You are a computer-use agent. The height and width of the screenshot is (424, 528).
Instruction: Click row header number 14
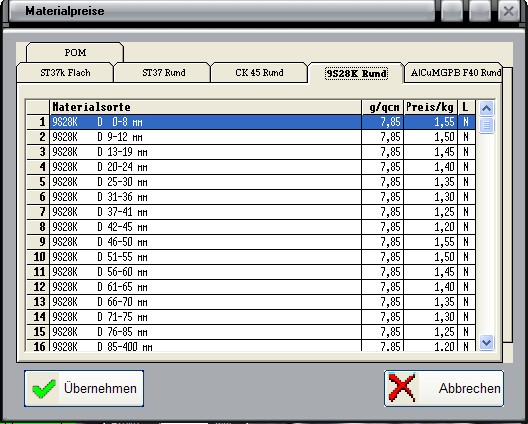click(x=38, y=317)
